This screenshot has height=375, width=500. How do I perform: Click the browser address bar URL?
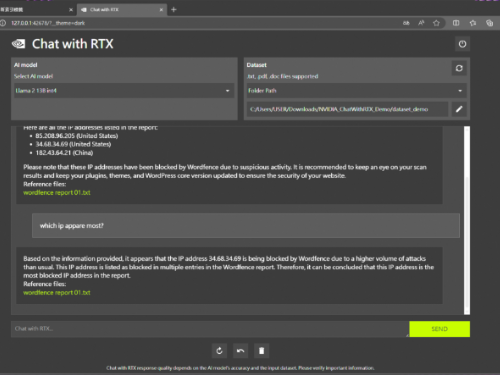pos(48,23)
